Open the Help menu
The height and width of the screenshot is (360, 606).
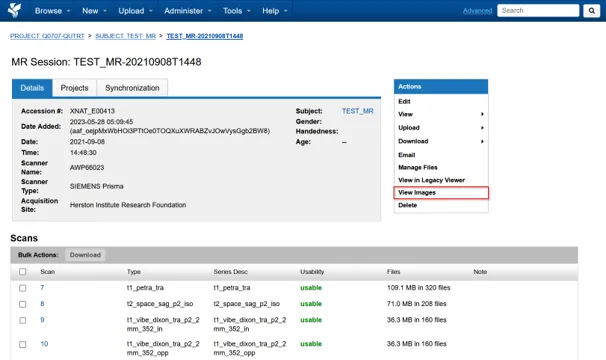coord(275,11)
